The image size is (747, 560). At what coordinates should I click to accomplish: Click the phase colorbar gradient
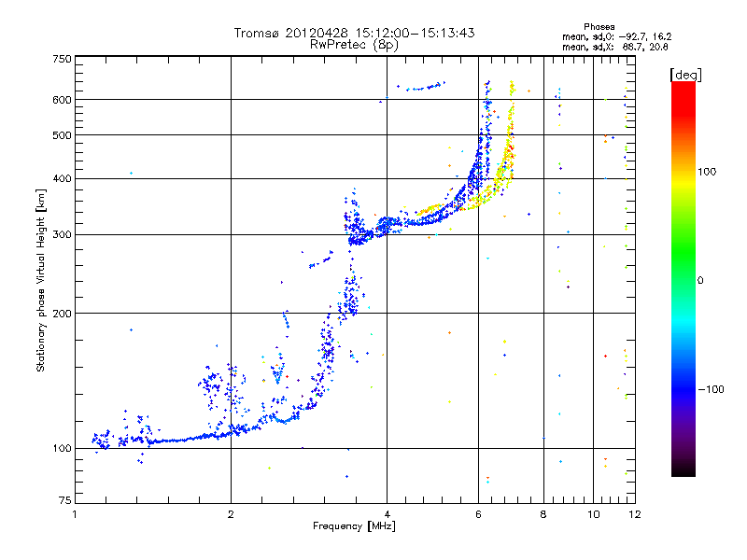click(684, 279)
